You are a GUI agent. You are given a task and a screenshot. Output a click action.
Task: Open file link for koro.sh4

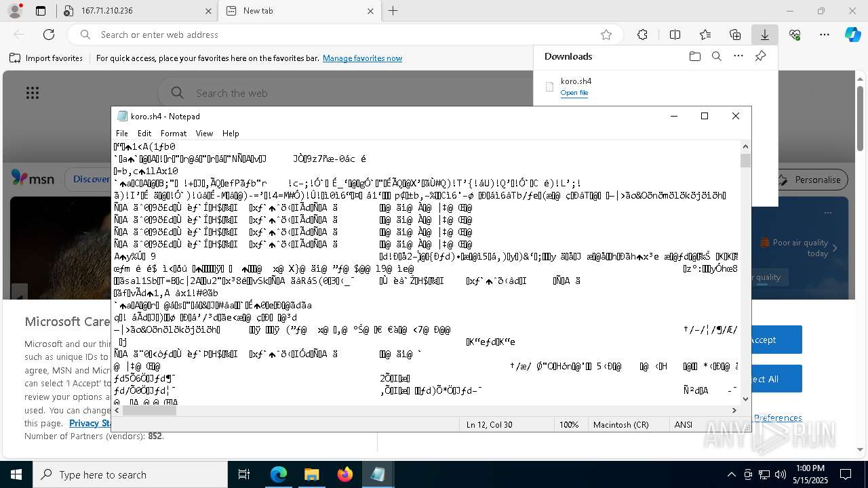574,93
